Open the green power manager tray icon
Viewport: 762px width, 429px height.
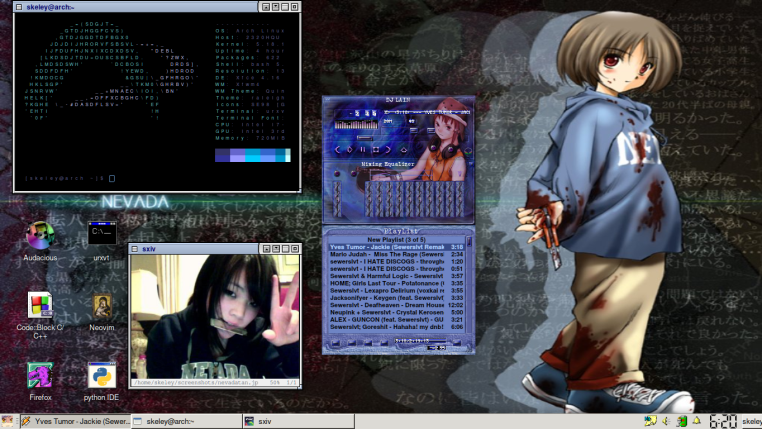(682, 421)
